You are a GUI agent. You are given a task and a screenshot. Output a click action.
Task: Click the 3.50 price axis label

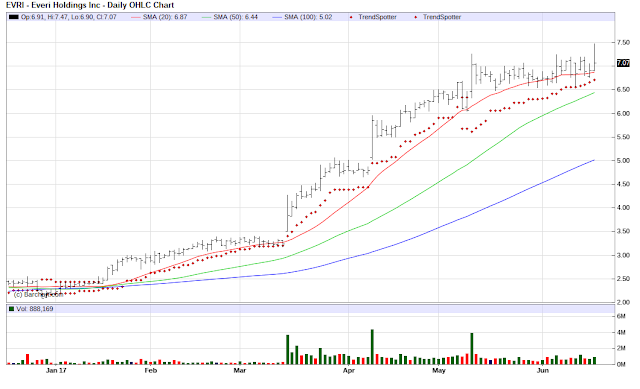point(623,231)
